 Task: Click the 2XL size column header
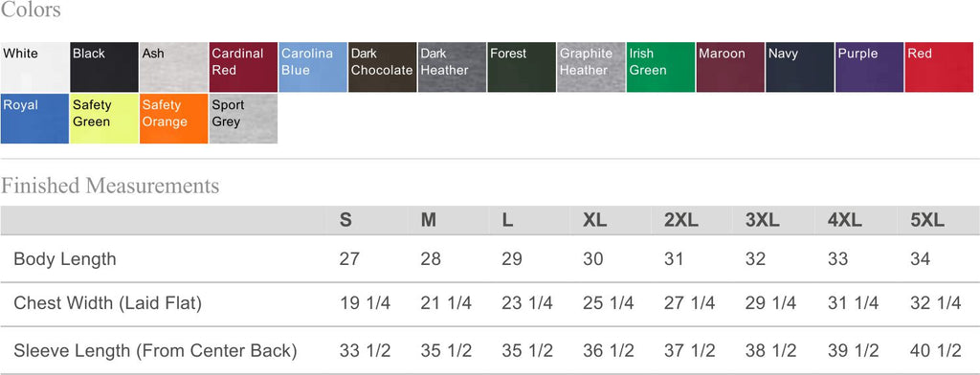pyautogui.click(x=681, y=220)
